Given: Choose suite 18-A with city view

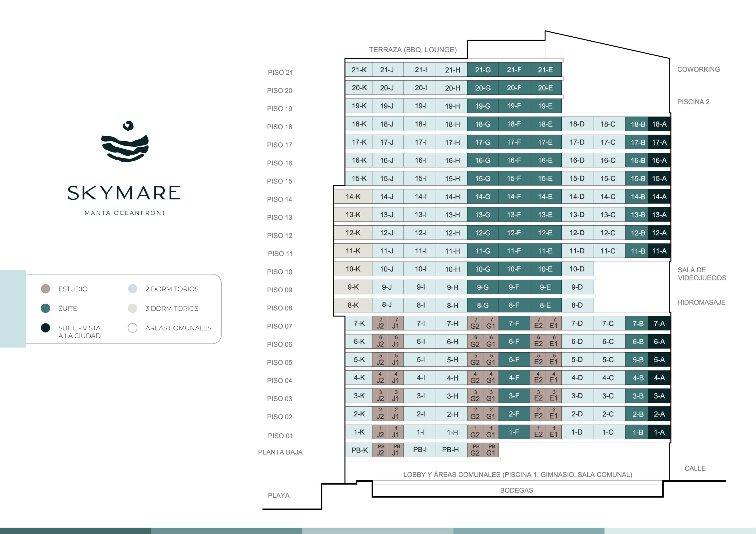Looking at the screenshot, I should click(659, 124).
